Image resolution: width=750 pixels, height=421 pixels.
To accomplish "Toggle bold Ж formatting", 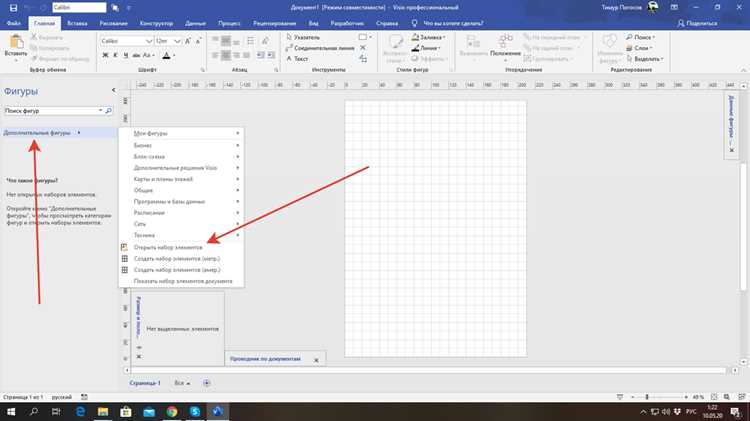I will [105, 55].
